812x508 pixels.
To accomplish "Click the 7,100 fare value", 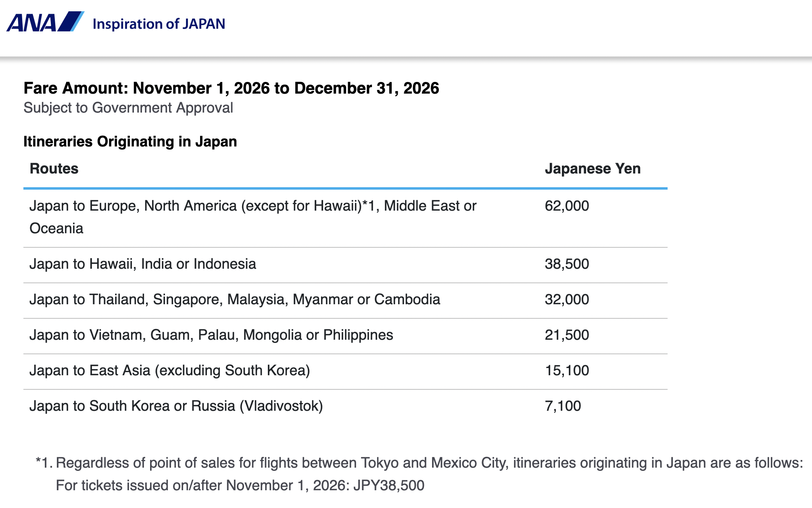I will [x=563, y=406].
